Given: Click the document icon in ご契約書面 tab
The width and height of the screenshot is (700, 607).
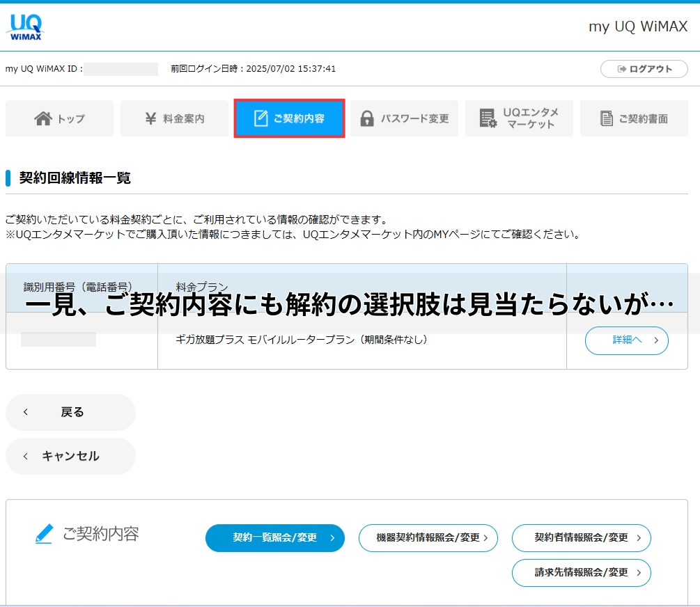Looking at the screenshot, I should [606, 118].
